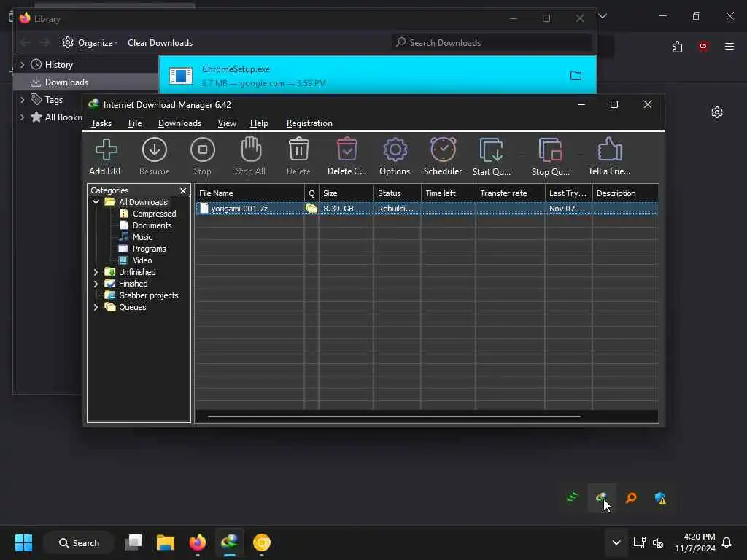Select Grabber projects tree item
The height and width of the screenshot is (560, 747).
coord(149,295)
